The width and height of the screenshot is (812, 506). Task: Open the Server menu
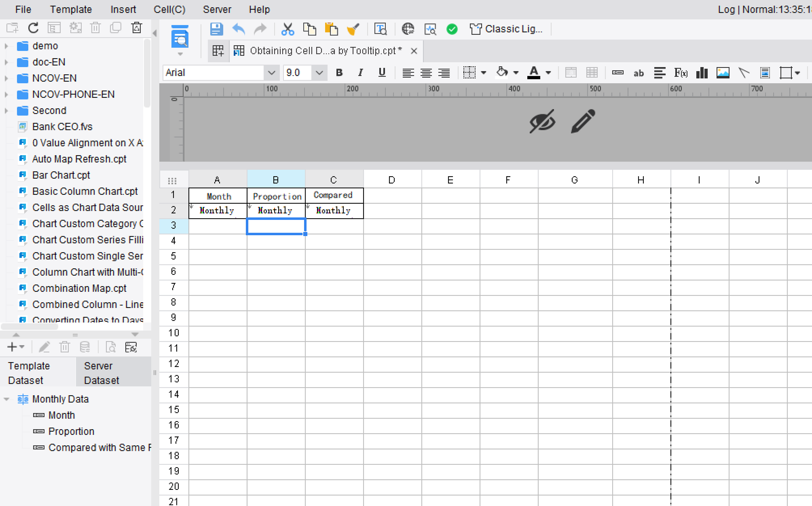[x=217, y=9]
